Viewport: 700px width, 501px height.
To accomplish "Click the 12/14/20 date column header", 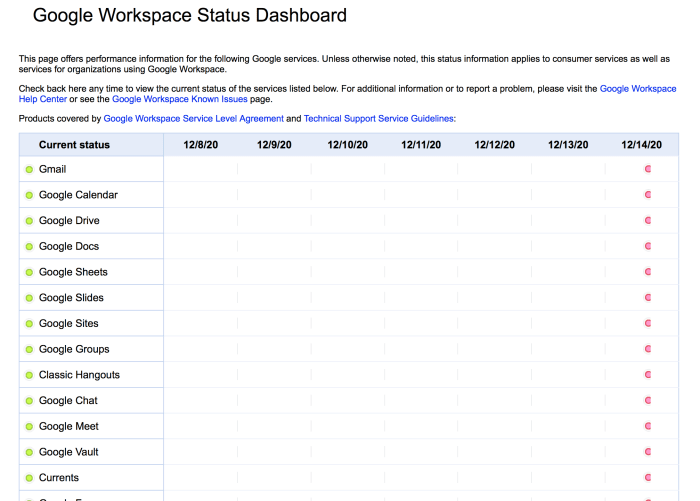I will click(641, 145).
